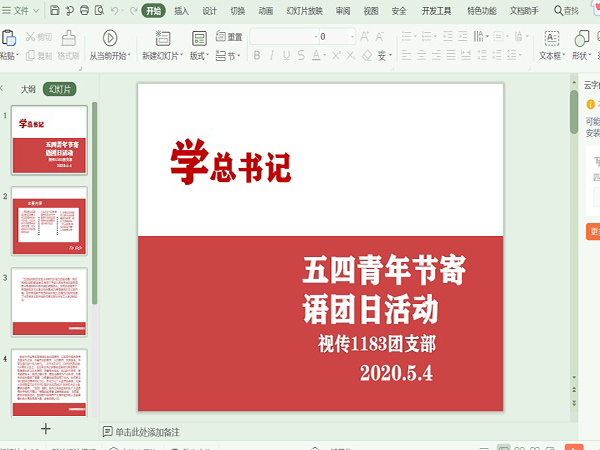The width and height of the screenshot is (600, 450).
Task: Click the decrease indent icon
Action: 448,37
